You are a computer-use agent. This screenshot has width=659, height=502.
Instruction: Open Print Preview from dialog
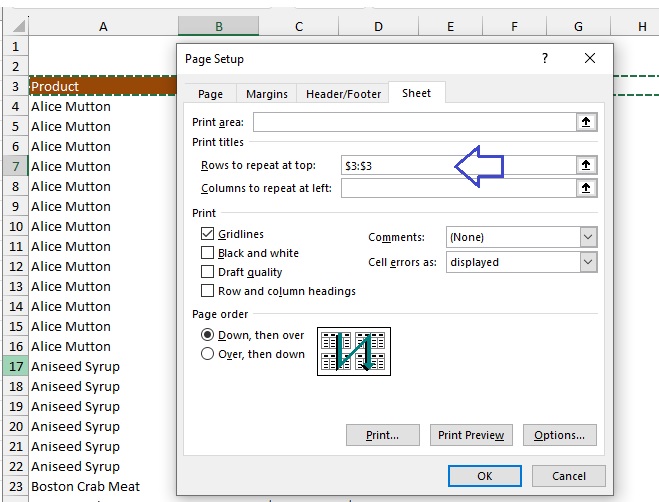coord(471,435)
